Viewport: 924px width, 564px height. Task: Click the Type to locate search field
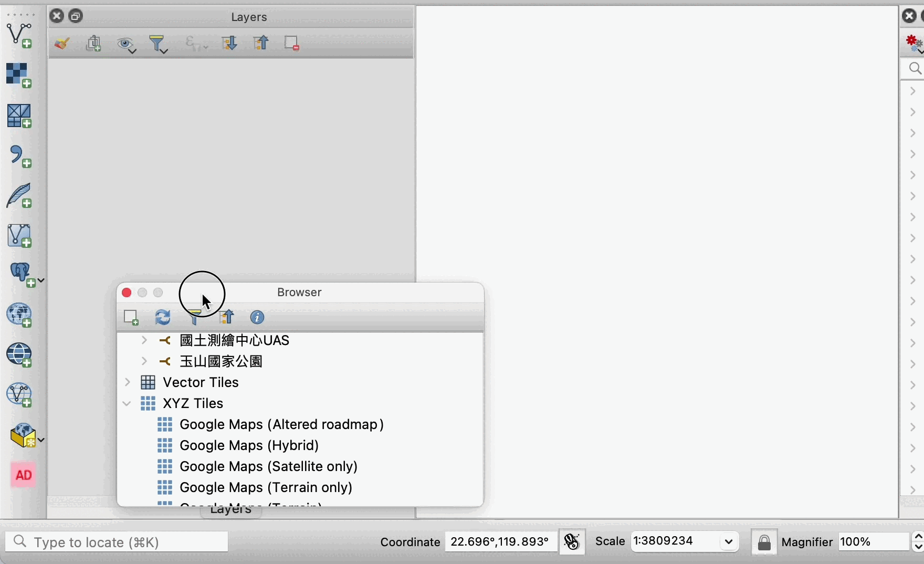[x=117, y=542]
